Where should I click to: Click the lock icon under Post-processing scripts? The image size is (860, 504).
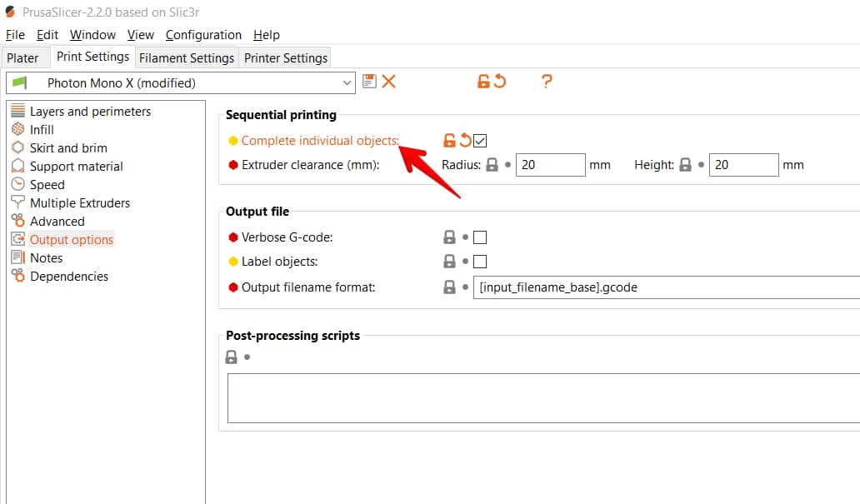[x=232, y=357]
